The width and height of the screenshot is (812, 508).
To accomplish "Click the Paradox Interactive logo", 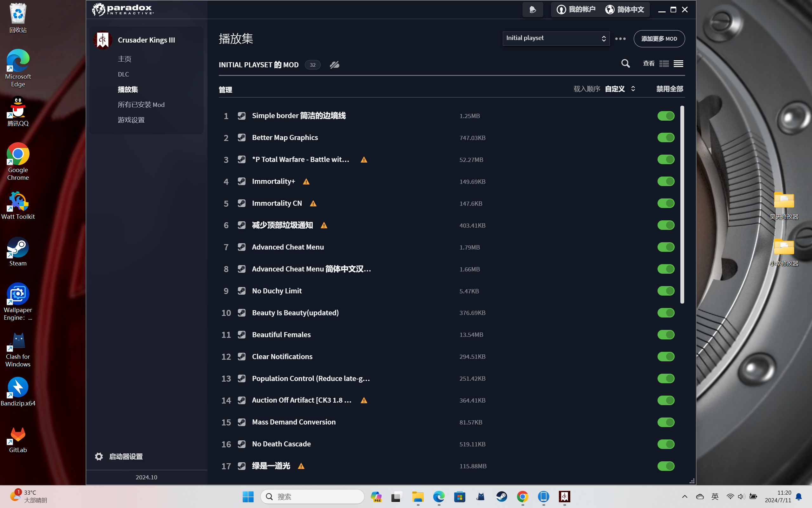I will click(122, 10).
